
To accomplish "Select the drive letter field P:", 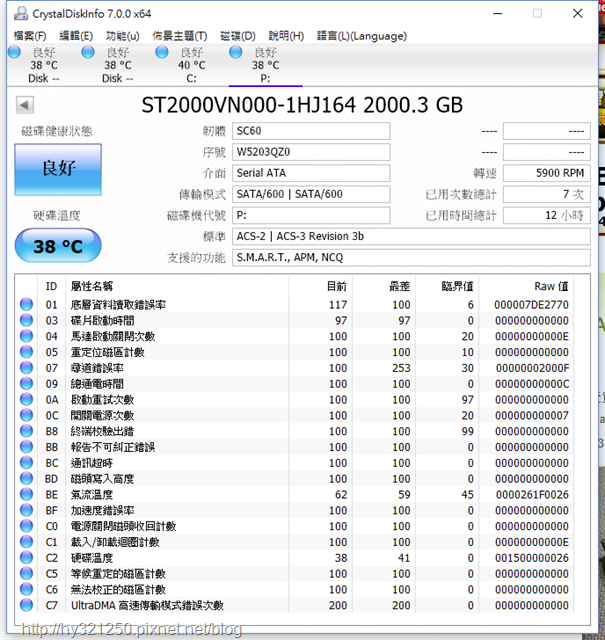I will click(311, 216).
